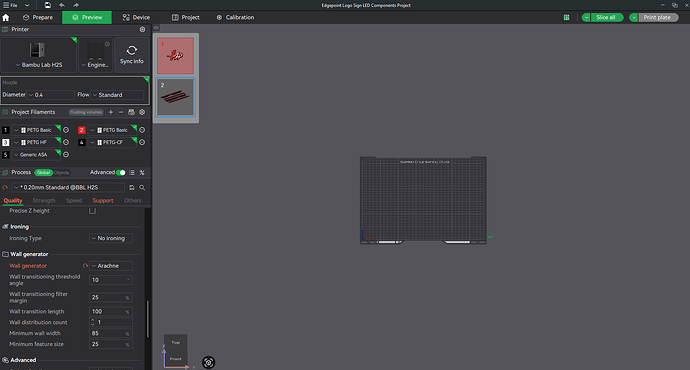Change color of white filament 3 swatch

tap(5, 143)
